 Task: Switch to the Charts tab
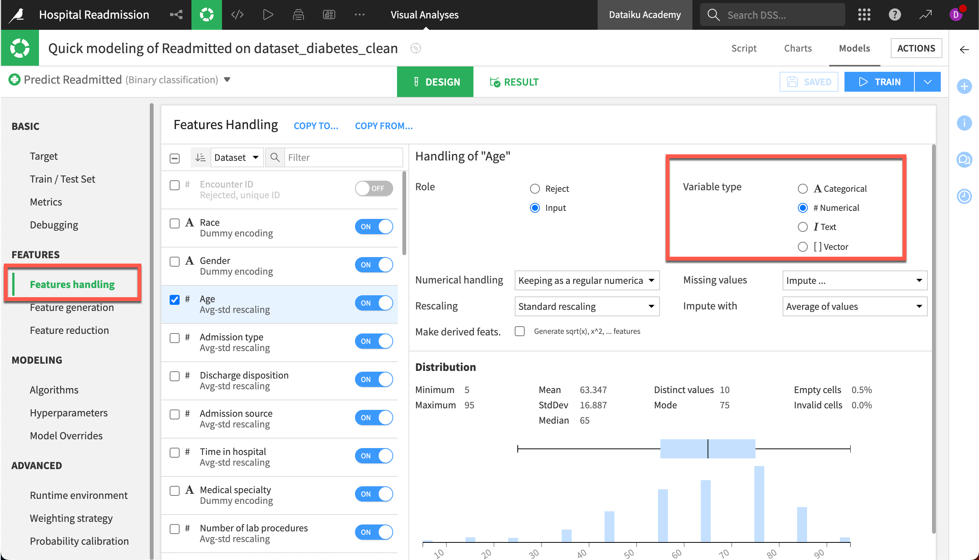point(797,48)
